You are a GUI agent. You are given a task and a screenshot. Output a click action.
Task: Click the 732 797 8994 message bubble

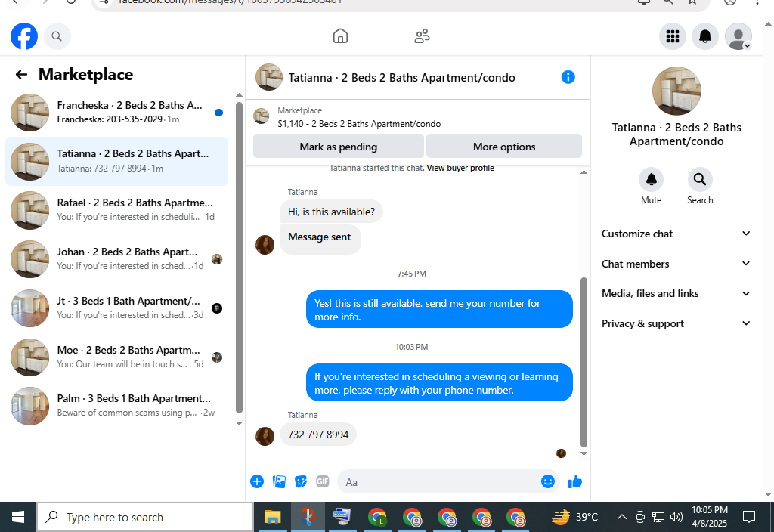[318, 435]
